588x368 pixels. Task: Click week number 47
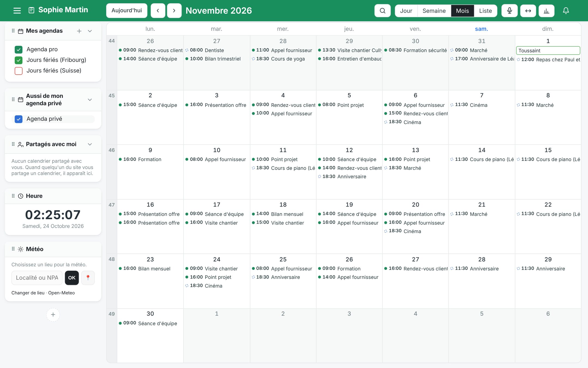click(x=112, y=205)
